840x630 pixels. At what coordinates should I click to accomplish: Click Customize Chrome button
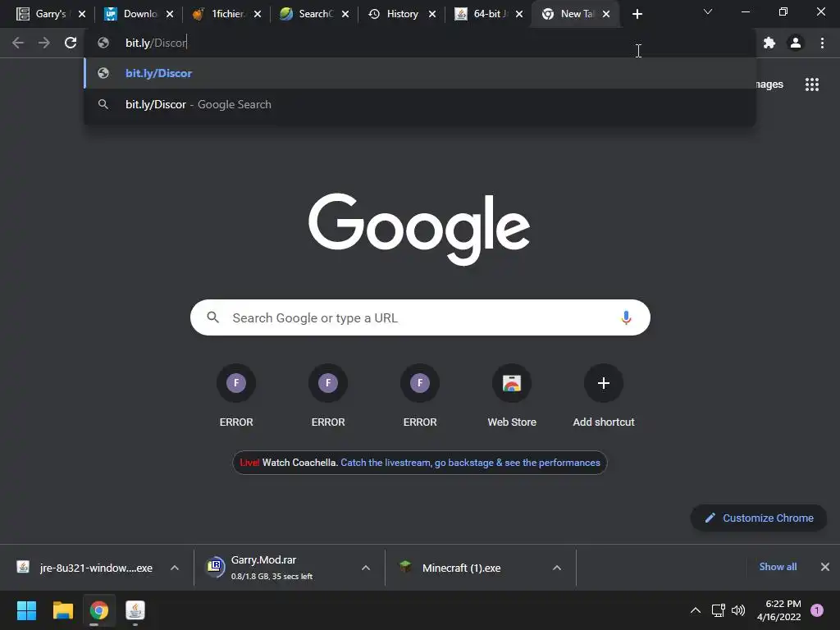759,518
